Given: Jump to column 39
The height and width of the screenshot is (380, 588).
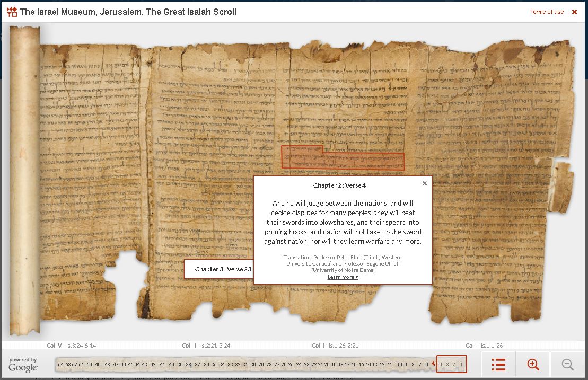Looking at the screenshot, I should (x=180, y=364).
